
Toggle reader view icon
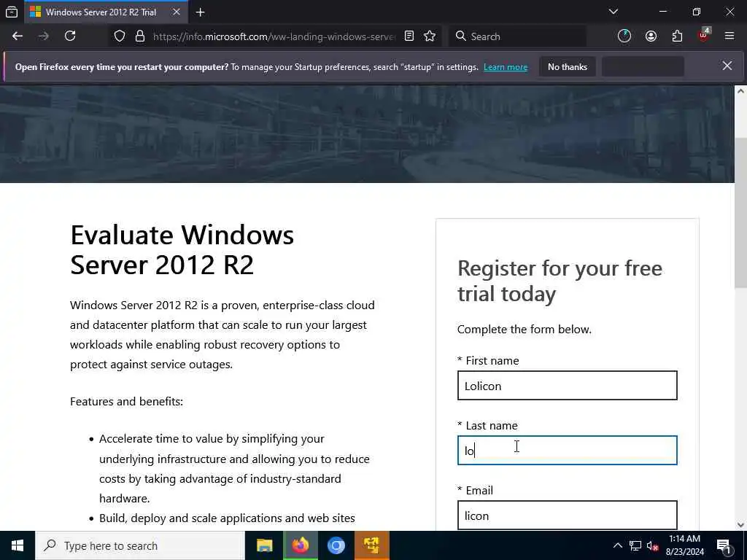pyautogui.click(x=409, y=36)
